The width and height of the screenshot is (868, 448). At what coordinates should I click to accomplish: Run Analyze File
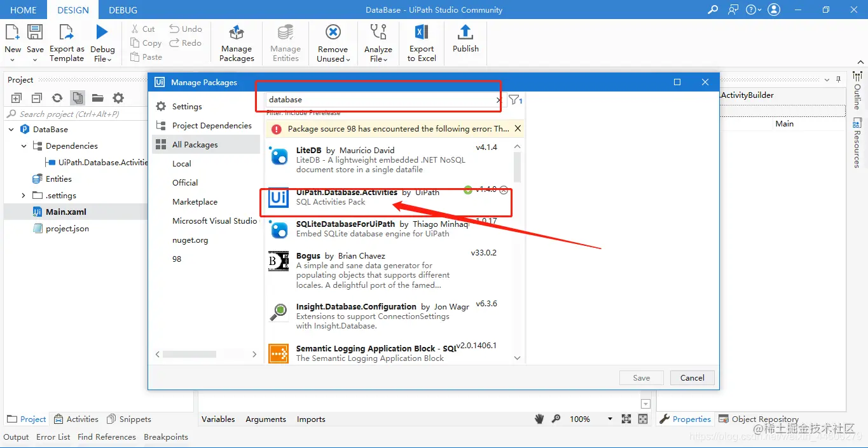(x=378, y=43)
